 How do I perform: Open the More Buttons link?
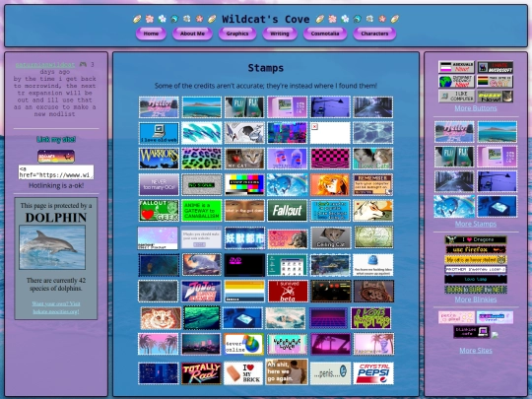tap(476, 108)
